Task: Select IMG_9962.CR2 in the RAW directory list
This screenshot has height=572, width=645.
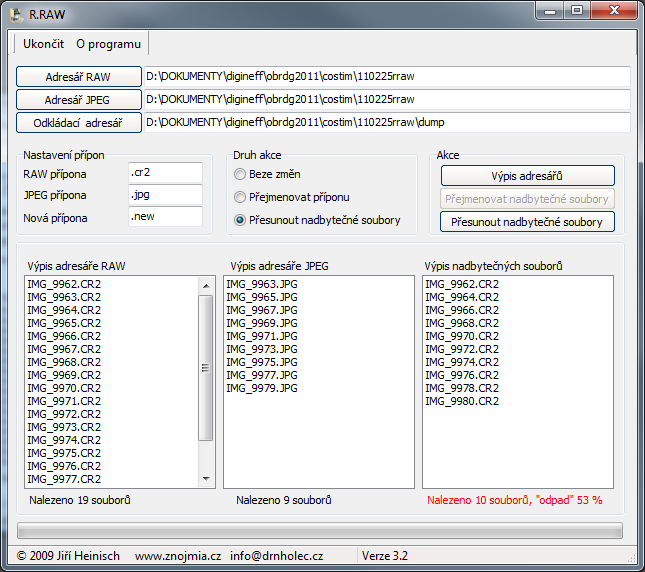Action: [x=64, y=284]
